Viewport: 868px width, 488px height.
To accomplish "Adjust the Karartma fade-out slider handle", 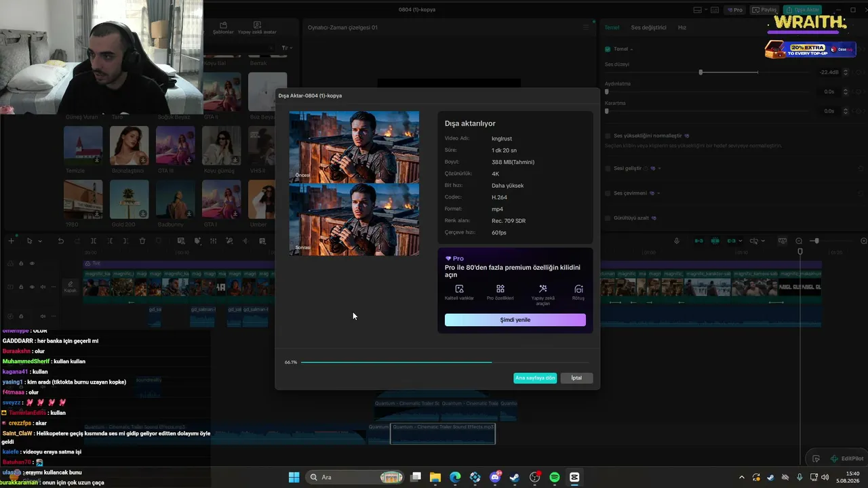I will point(607,111).
